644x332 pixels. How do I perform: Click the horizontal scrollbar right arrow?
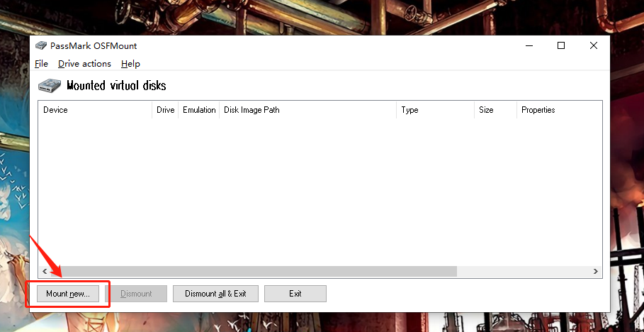point(596,272)
